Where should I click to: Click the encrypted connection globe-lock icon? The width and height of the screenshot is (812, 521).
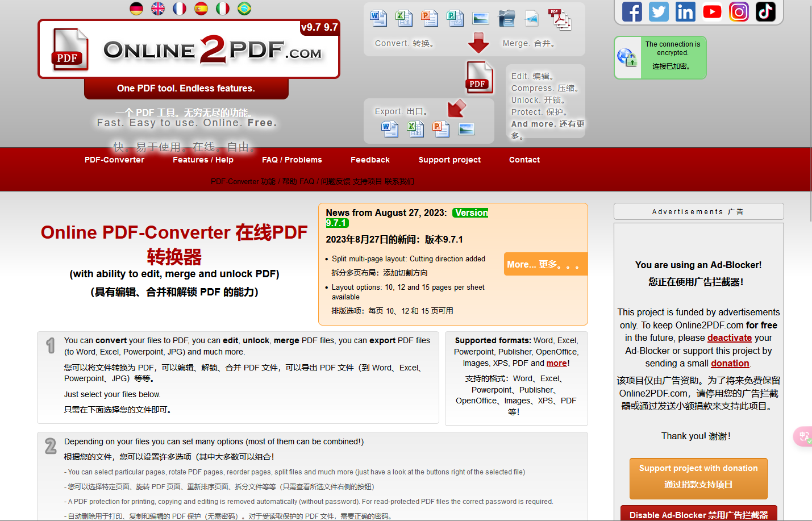click(x=627, y=57)
